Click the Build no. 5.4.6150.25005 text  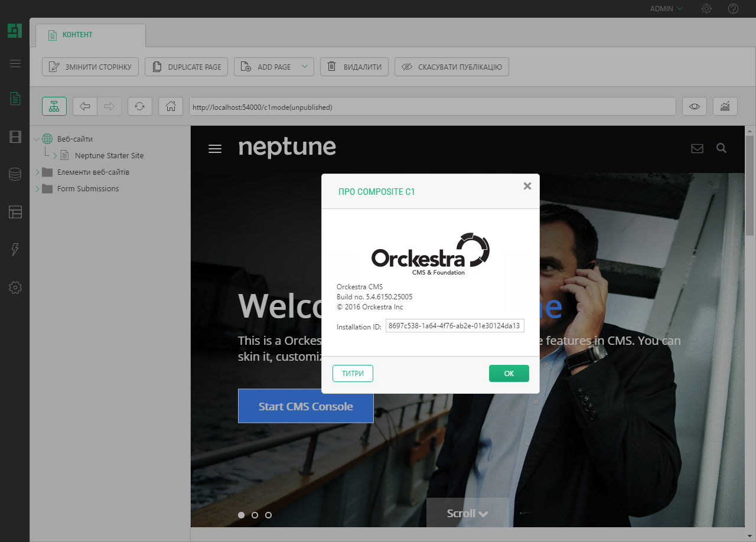[374, 297]
